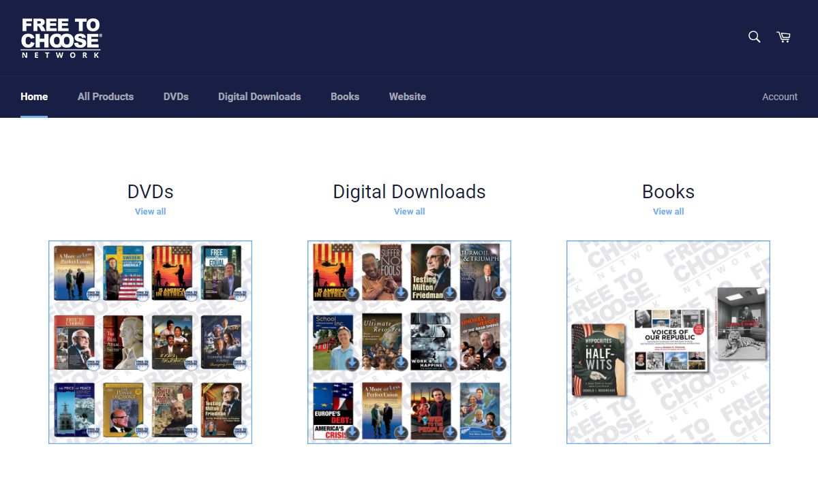The image size is (818, 504).
Task: Click the DVDs section heading
Action: [151, 192]
